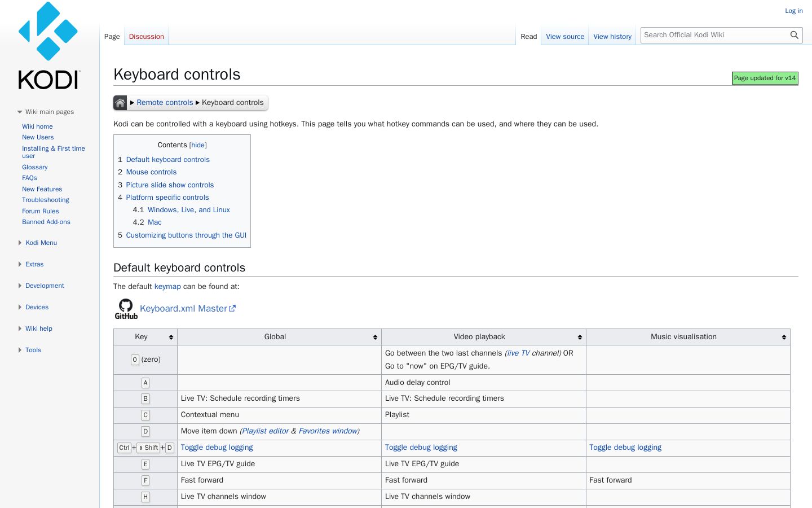
Task: Jump to Picture slide show controls
Action: (170, 185)
